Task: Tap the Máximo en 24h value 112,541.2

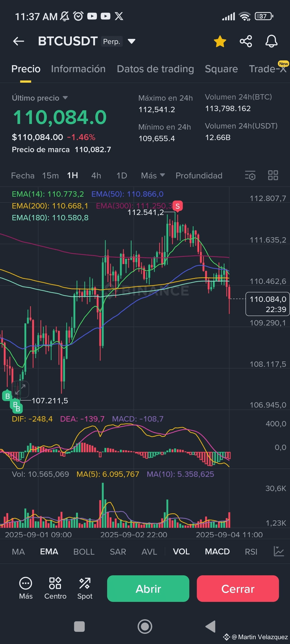Action: coord(157,109)
